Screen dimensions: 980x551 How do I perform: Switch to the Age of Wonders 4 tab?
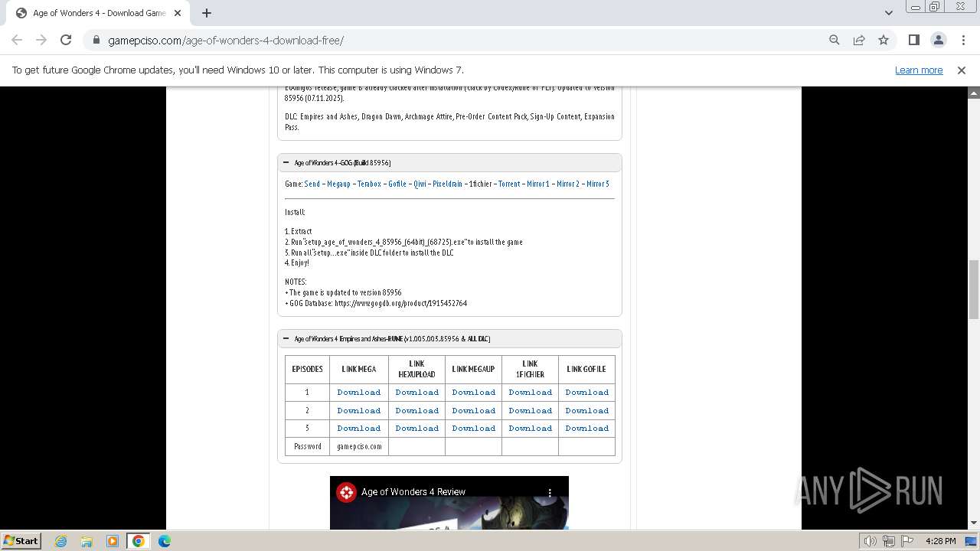[x=98, y=13]
